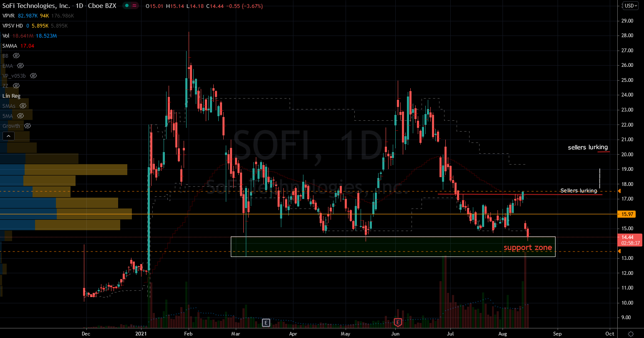Select the VPSV HD indicator legend
Screen dimensions: 644x338
click(13, 26)
